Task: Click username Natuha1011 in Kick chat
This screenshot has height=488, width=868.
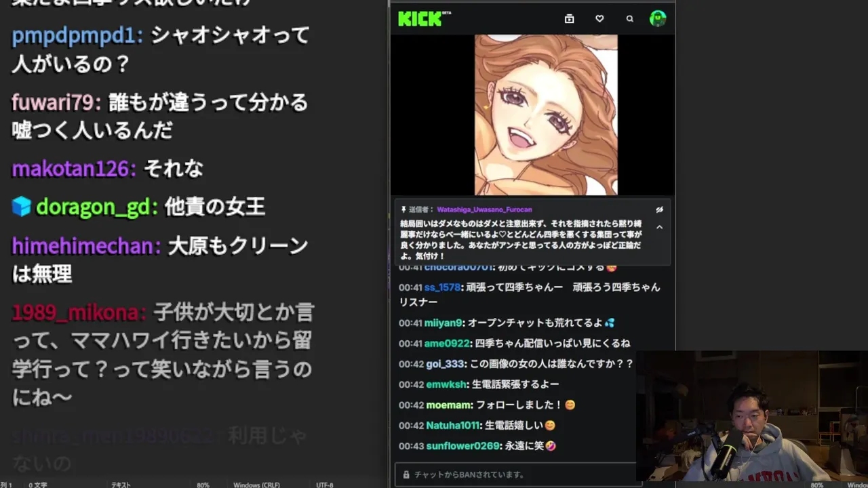Action: coord(453,426)
